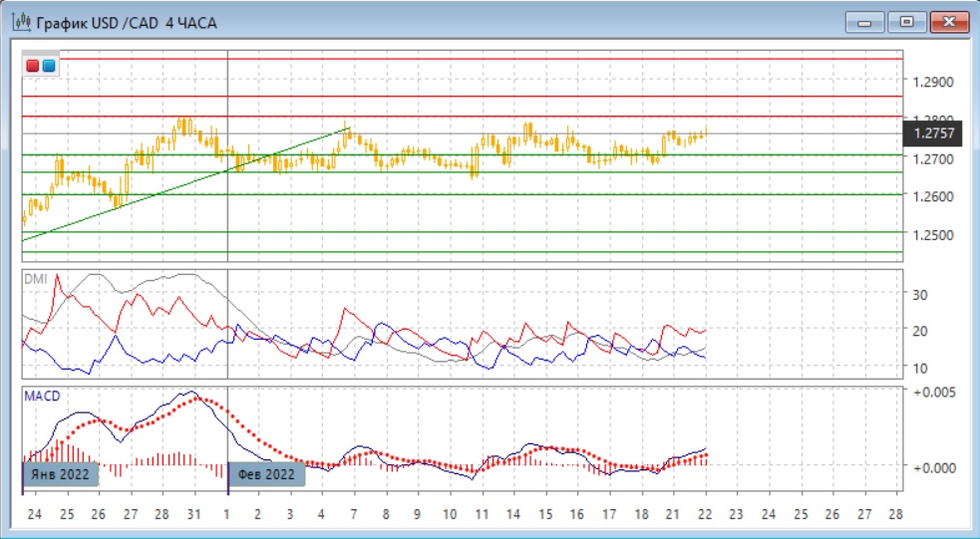
Task: Click date 15 on the time axis
Action: point(545,515)
